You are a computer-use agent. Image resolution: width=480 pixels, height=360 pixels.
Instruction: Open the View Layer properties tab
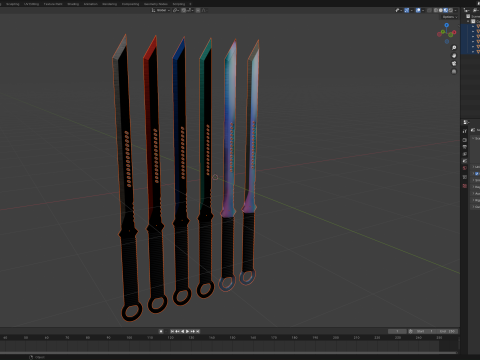click(x=465, y=154)
